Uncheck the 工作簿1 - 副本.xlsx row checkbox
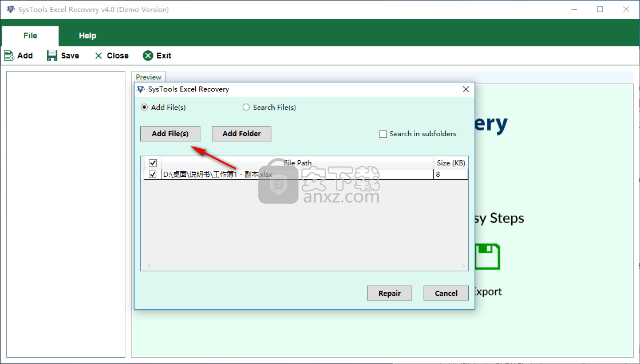 153,174
